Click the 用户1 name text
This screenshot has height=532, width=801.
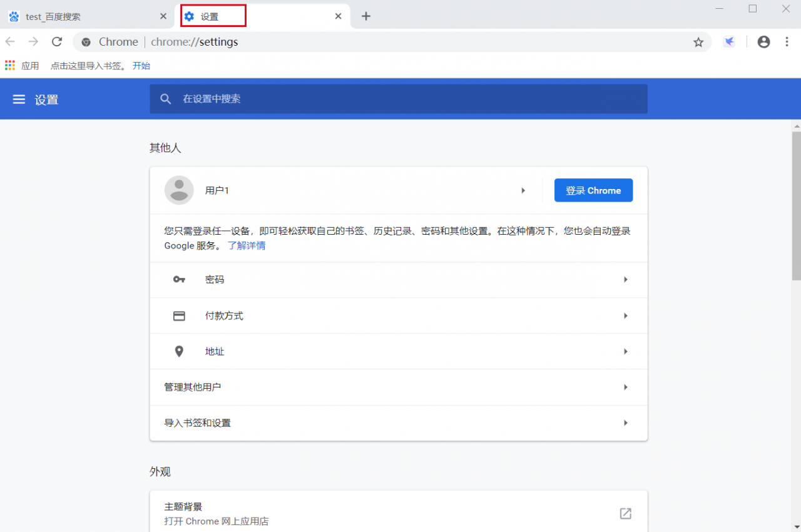tap(217, 190)
